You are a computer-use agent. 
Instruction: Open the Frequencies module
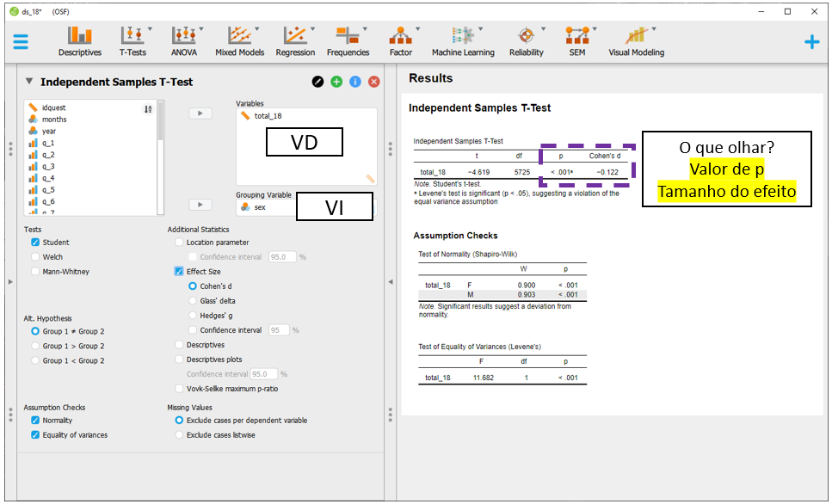pyautogui.click(x=348, y=42)
